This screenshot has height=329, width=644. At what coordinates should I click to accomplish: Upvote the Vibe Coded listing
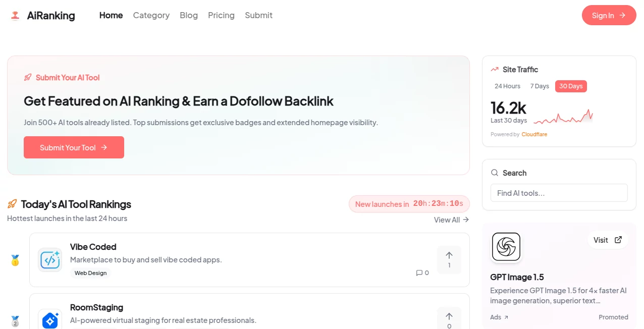449,259
